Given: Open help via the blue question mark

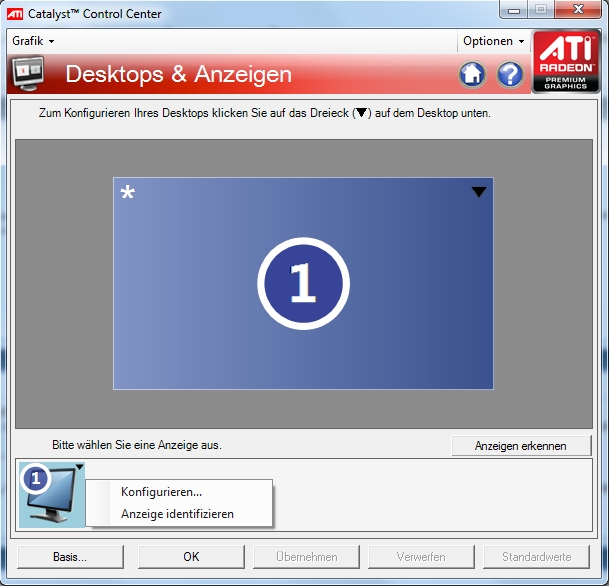Looking at the screenshot, I should (x=510, y=74).
